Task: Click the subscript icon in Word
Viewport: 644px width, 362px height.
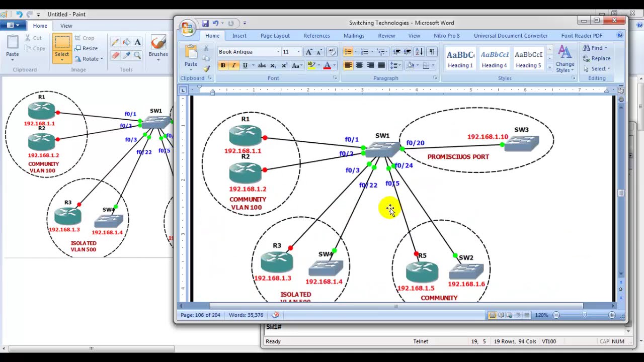Action: (x=273, y=65)
